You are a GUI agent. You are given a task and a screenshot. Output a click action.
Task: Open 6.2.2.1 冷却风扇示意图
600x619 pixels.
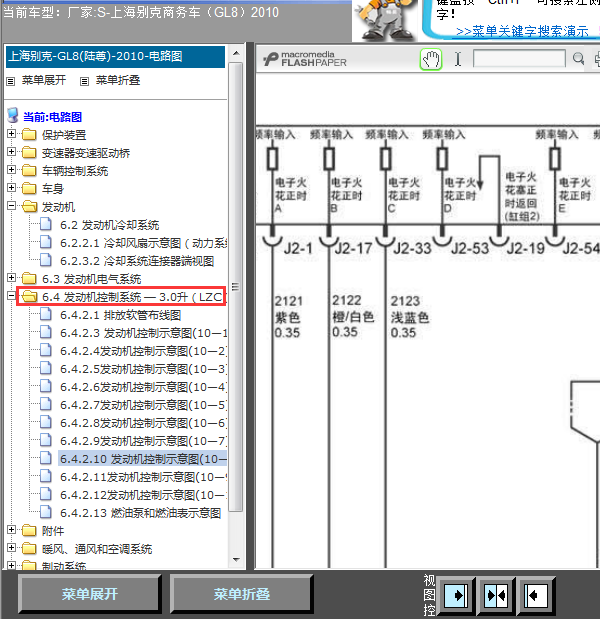coord(144,243)
